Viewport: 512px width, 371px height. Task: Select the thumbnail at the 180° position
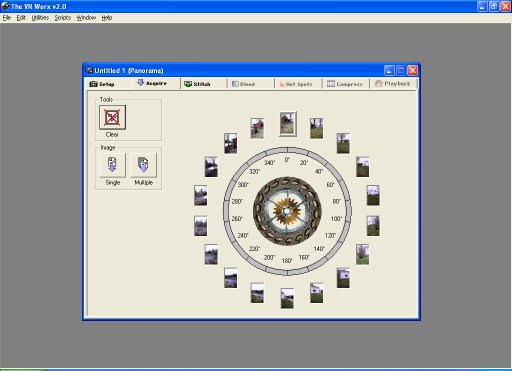tap(287, 298)
